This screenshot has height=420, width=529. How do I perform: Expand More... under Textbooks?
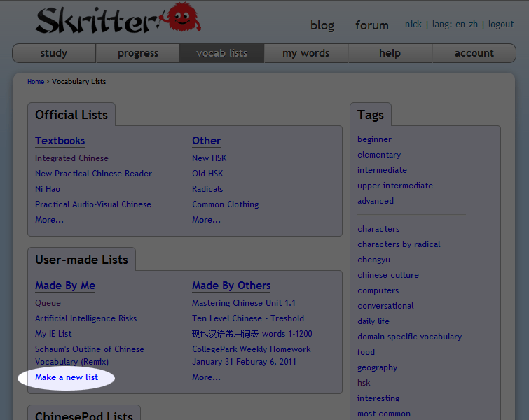49,220
